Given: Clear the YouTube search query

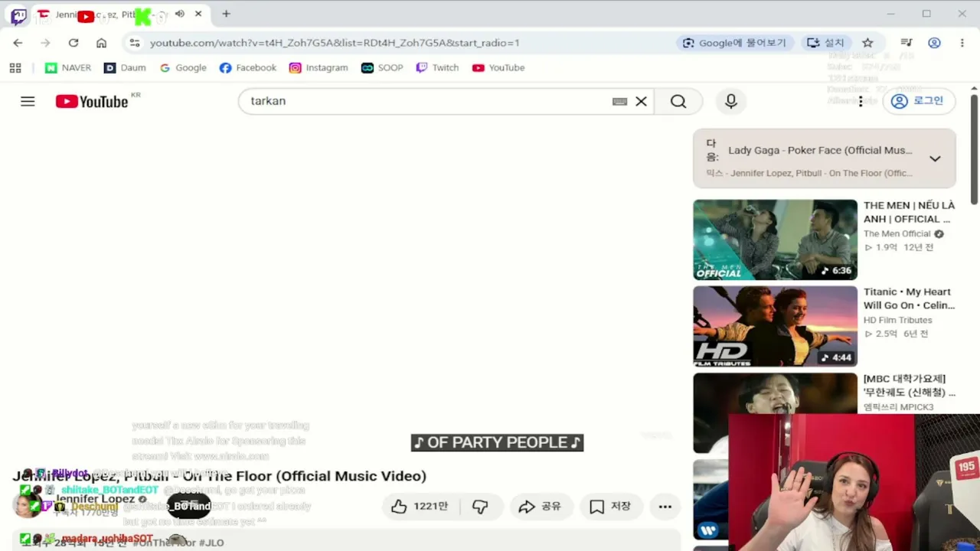Looking at the screenshot, I should click(x=641, y=101).
